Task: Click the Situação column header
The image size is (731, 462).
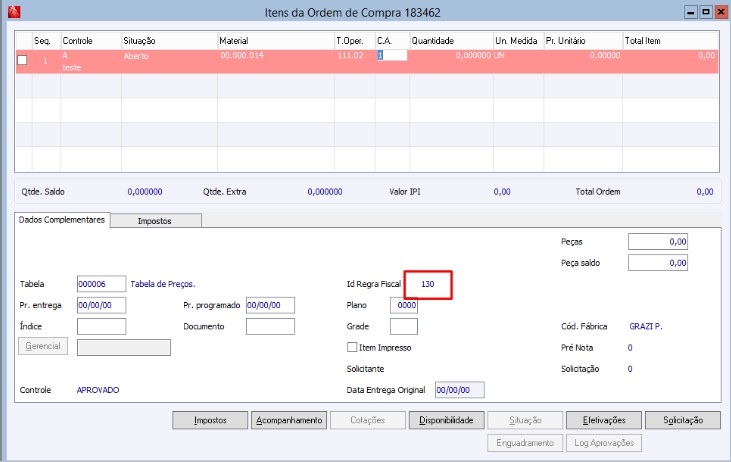Action: (169, 41)
